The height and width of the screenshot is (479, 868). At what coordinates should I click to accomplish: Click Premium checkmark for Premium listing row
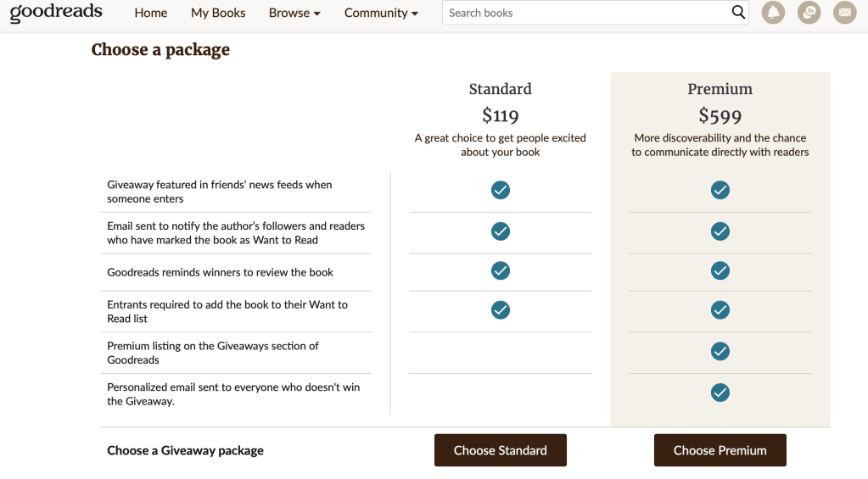point(720,351)
